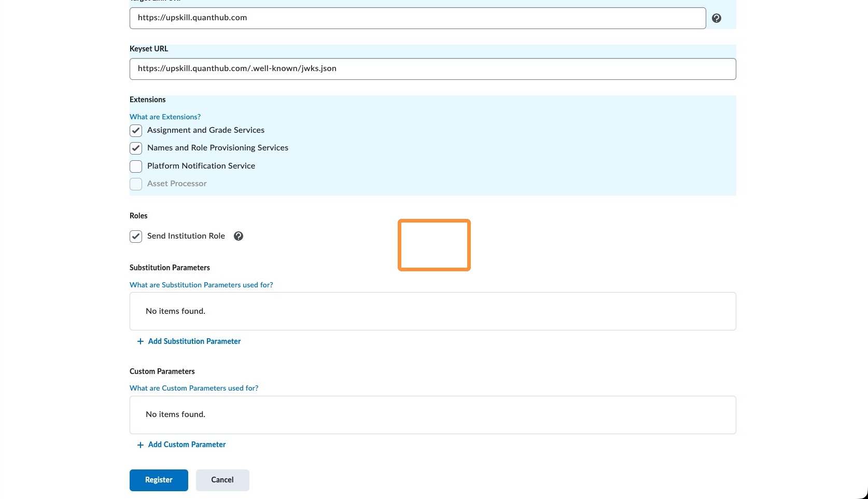The image size is (868, 499).
Task: Toggle the Send Institution Role checkbox
Action: 136,237
